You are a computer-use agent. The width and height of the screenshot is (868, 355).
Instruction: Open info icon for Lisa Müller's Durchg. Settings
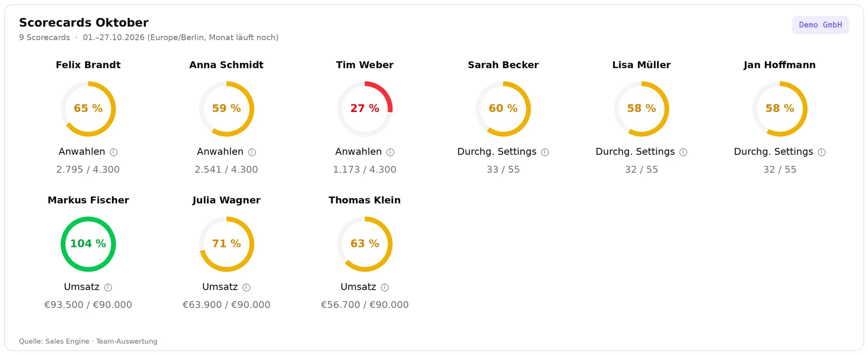683,152
